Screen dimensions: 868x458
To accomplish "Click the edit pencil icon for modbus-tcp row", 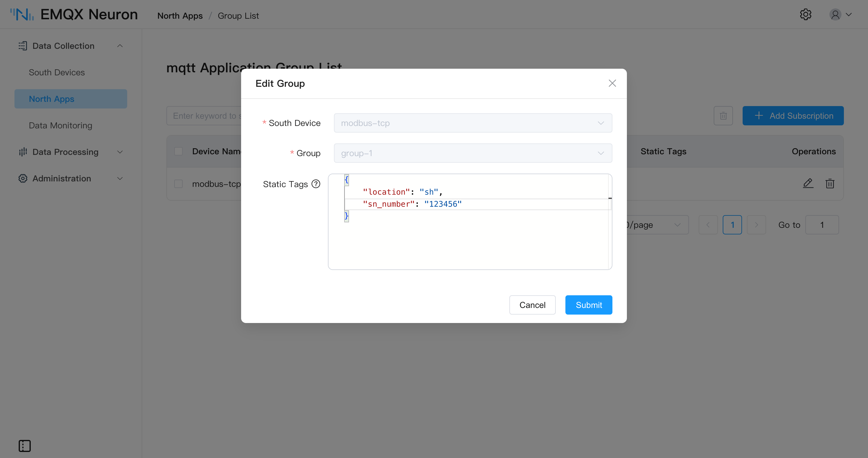I will coord(808,183).
